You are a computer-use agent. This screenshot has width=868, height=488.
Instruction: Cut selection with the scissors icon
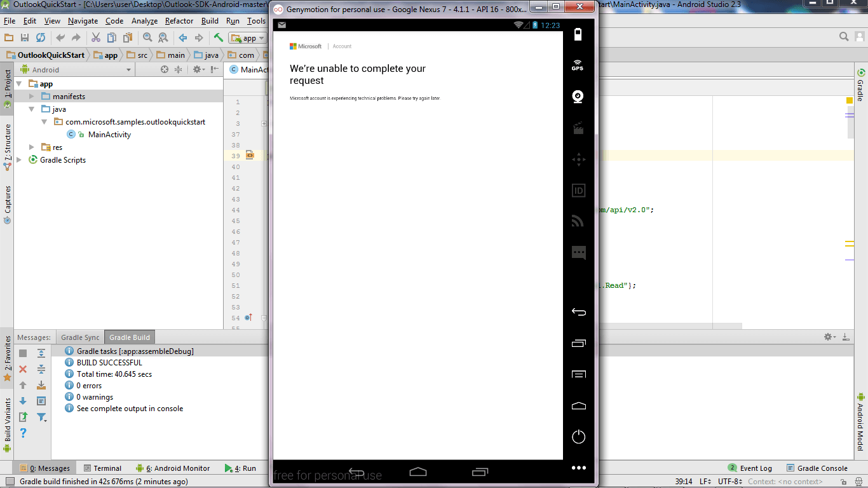96,38
